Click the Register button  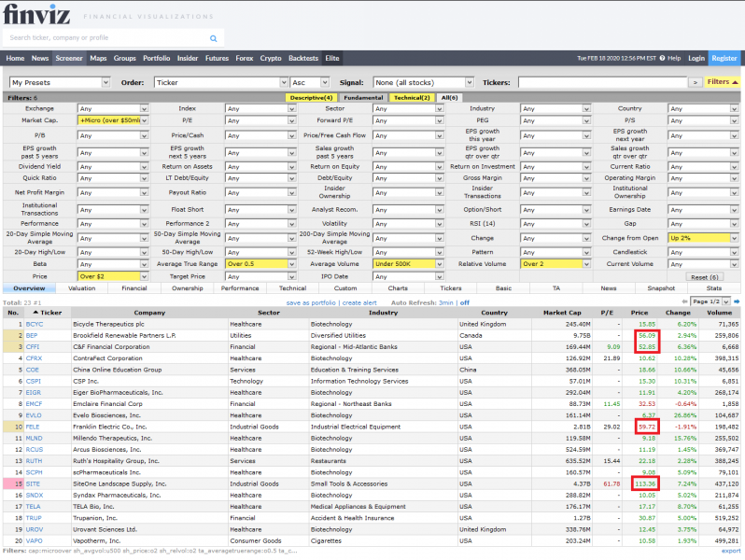pyautogui.click(x=724, y=58)
